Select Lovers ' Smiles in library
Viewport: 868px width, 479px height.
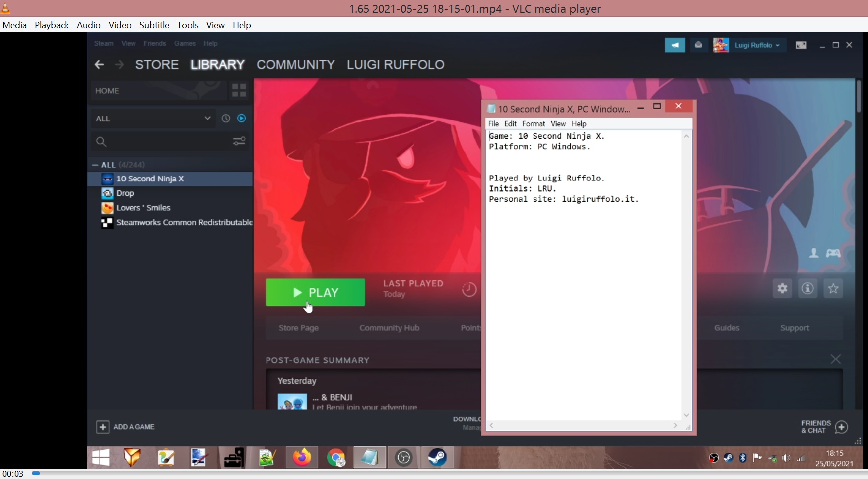(170, 208)
